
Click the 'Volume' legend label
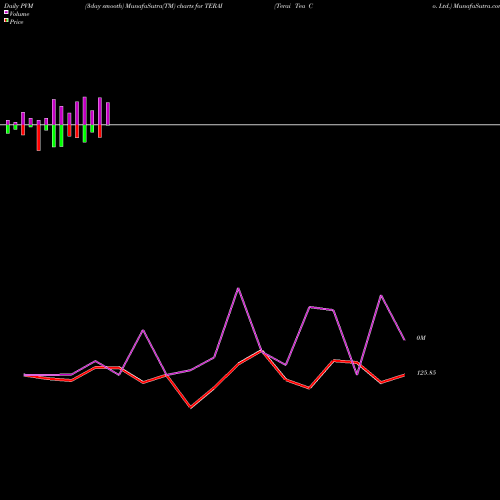(x=19, y=14)
